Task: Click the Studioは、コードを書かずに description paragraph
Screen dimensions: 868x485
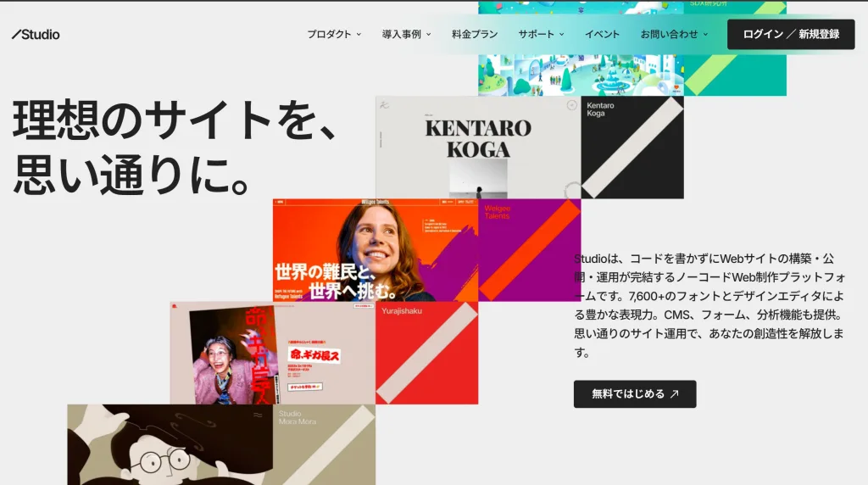Action: coord(709,305)
